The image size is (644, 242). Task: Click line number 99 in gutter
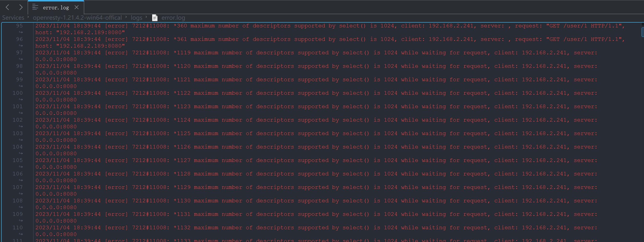[x=19, y=80]
